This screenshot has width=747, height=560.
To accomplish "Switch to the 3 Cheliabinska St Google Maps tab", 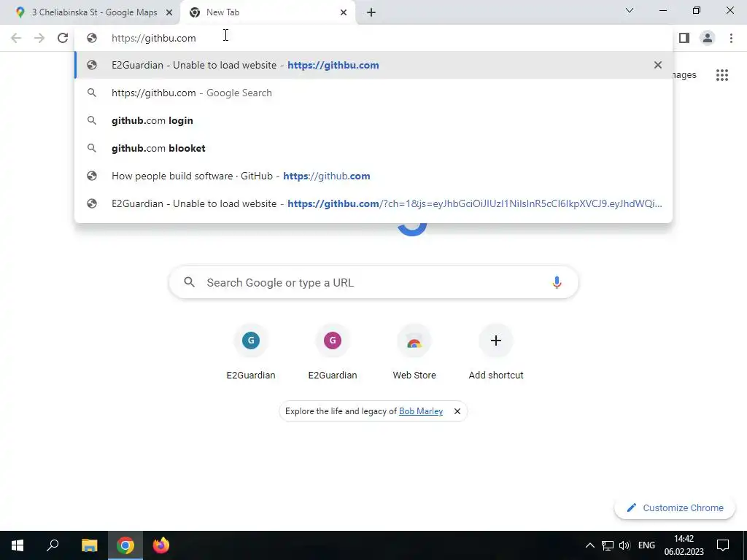I will pos(90,12).
